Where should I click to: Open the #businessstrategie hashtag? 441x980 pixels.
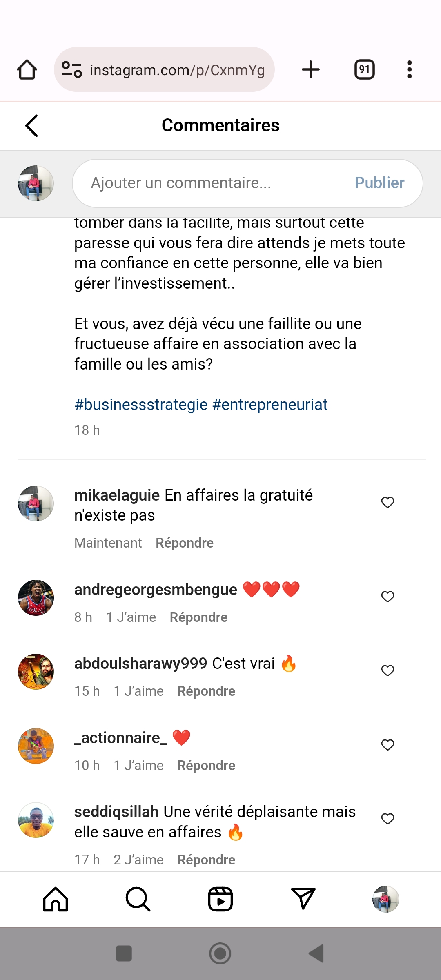pos(141,405)
